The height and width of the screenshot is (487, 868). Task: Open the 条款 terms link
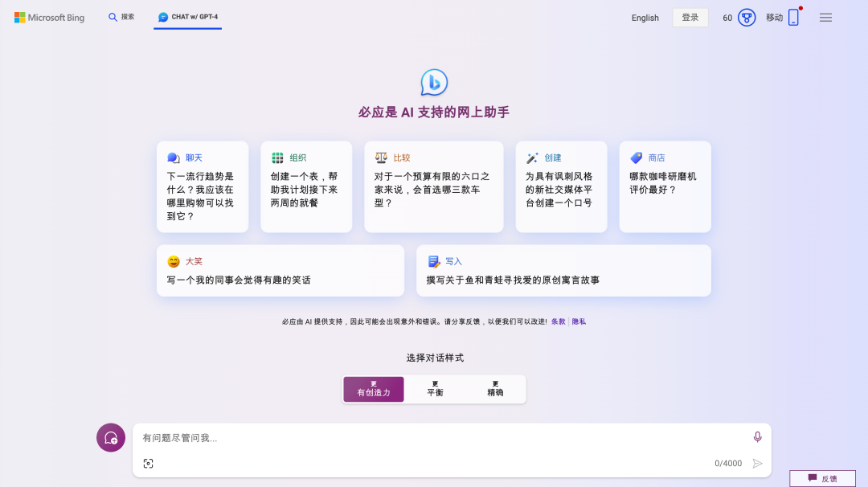tap(558, 321)
